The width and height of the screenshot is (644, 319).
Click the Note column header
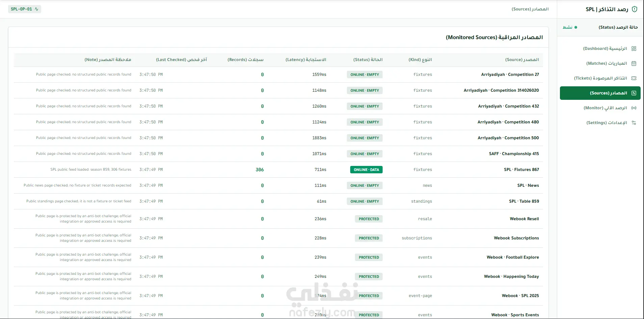108,60
